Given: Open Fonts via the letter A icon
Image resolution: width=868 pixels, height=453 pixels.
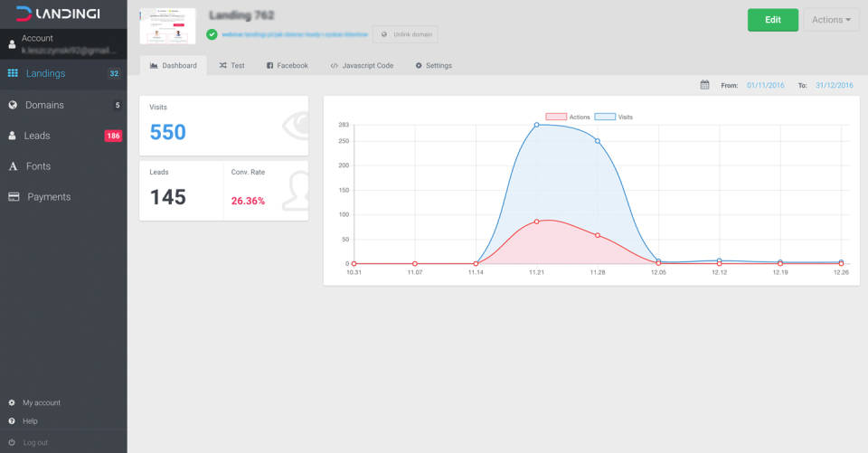Looking at the screenshot, I should click(13, 166).
